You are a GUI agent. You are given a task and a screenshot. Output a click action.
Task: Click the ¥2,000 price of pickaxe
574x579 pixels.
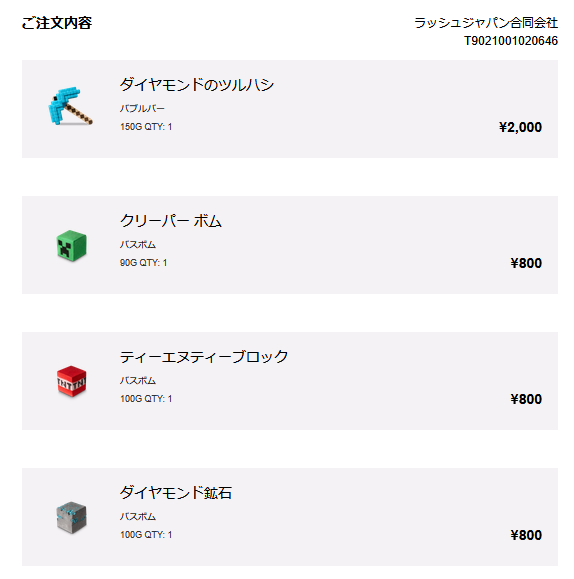520,127
